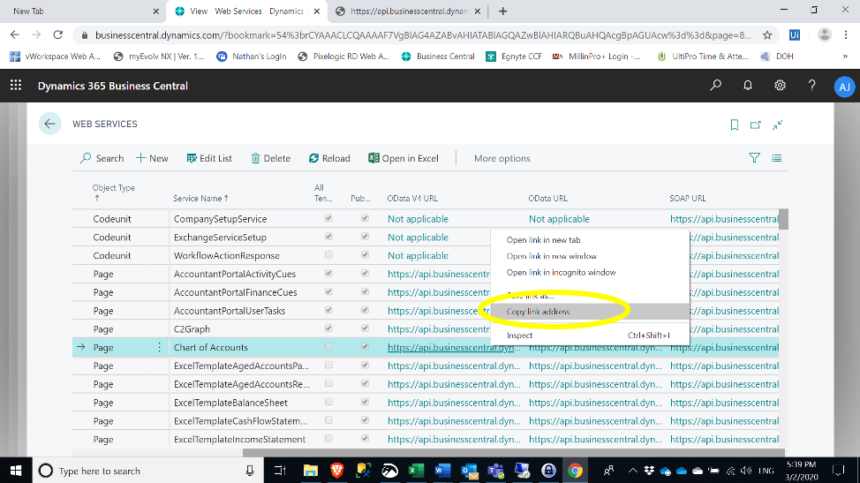This screenshot has height=483, width=860.
Task: Bookmark page with browser star icon
Action: [767, 35]
